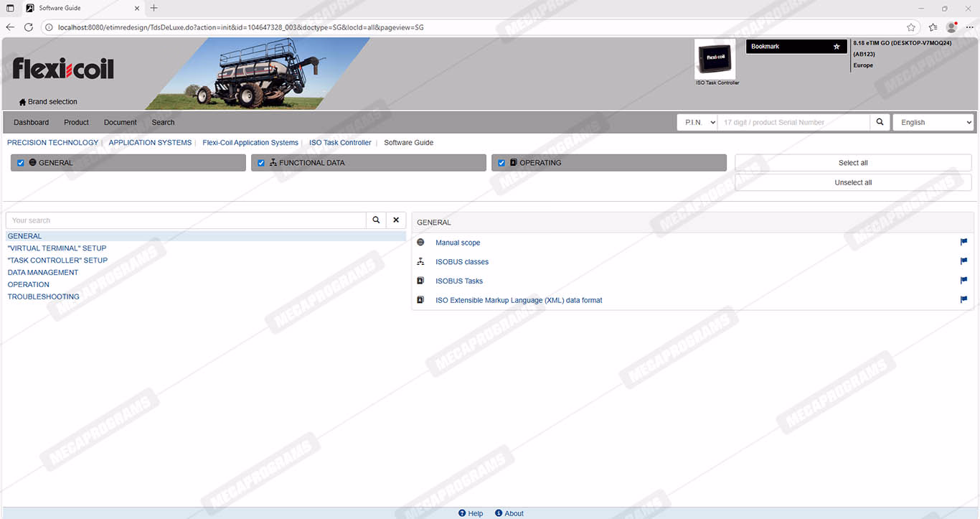This screenshot has height=519, width=980.
Task: Clear the search with the X button
Action: pos(396,220)
